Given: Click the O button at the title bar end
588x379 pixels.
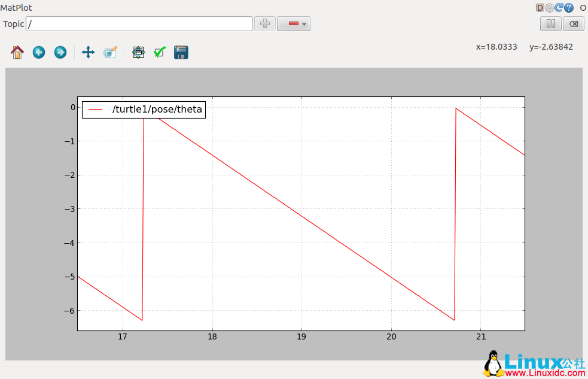Looking at the screenshot, I should pyautogui.click(x=583, y=8).
